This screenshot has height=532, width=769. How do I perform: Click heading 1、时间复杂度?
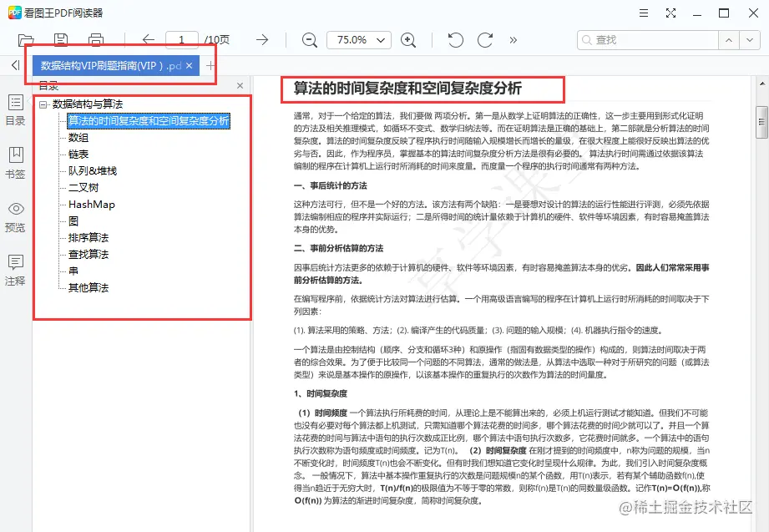pyautogui.click(x=321, y=393)
